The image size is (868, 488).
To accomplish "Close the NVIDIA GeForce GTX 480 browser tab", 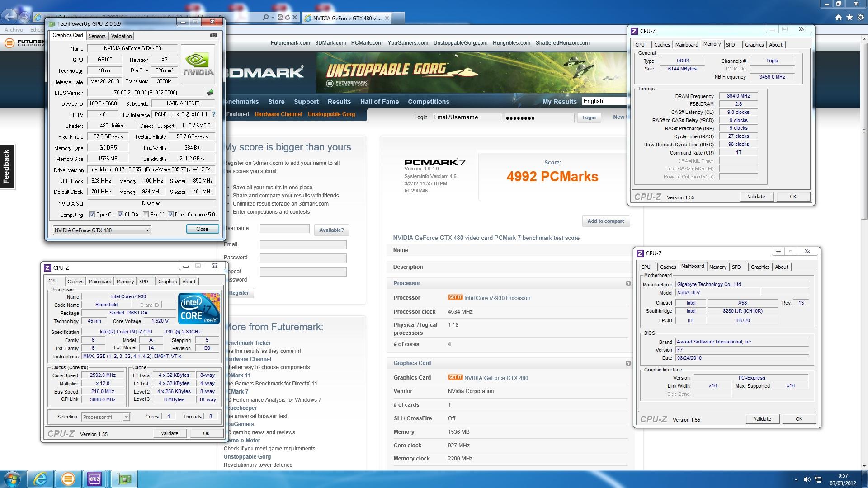I will click(387, 18).
